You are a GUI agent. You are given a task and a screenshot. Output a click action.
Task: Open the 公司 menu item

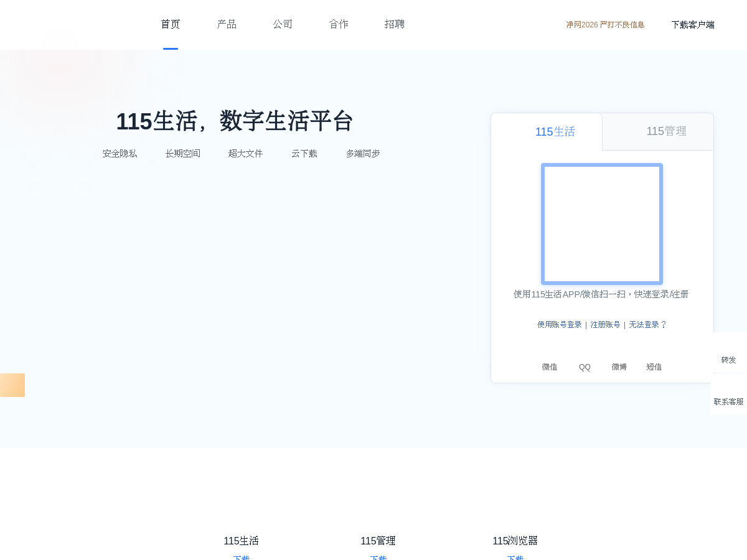point(283,24)
